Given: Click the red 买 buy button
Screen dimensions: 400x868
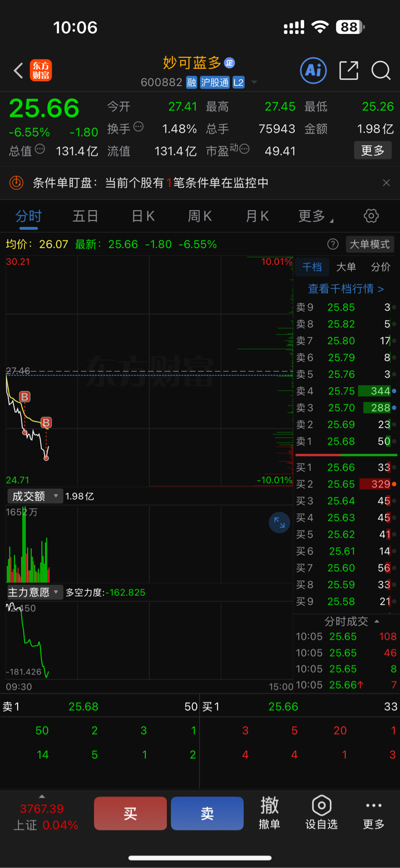Looking at the screenshot, I should [130, 813].
